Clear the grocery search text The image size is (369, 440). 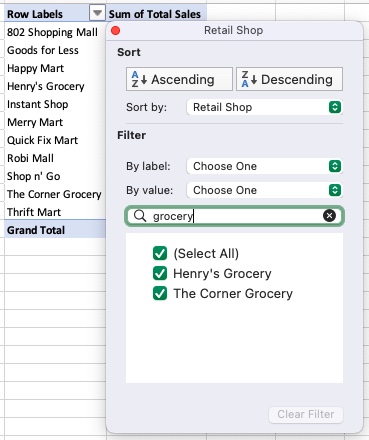(x=329, y=216)
